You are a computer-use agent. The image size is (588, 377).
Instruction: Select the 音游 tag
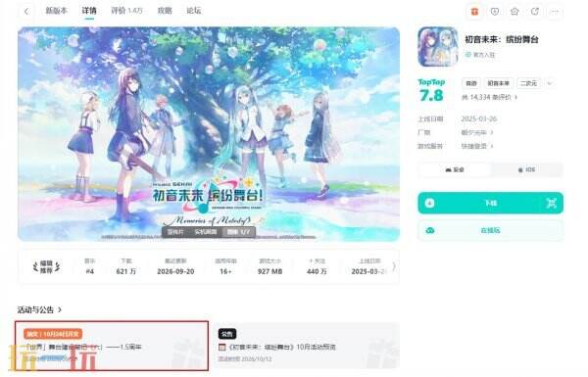(471, 83)
